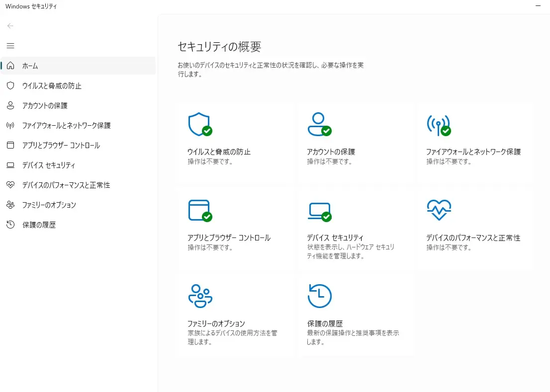Click the large app browser window icon
The height and width of the screenshot is (392, 550).
pyautogui.click(x=200, y=211)
